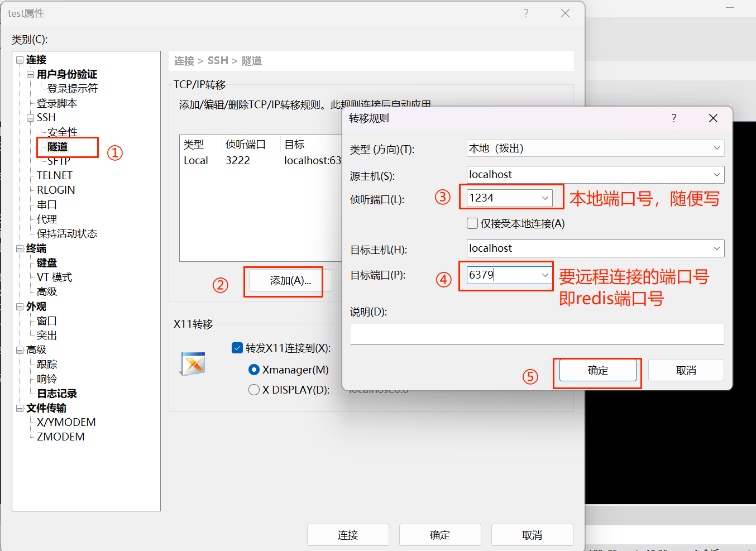Select 响铃 in the category tree
The image size is (756, 551).
point(47,379)
